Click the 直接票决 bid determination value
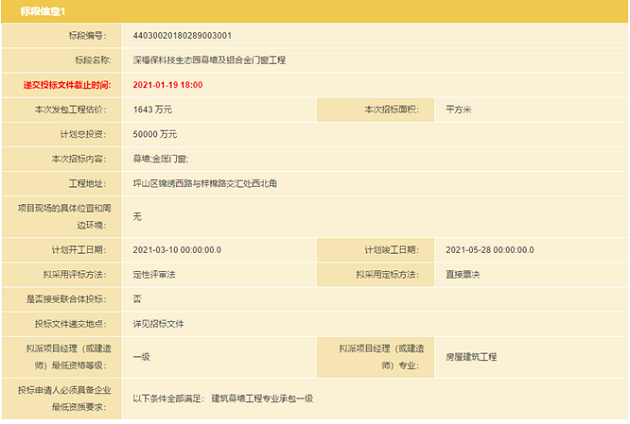 pos(462,274)
